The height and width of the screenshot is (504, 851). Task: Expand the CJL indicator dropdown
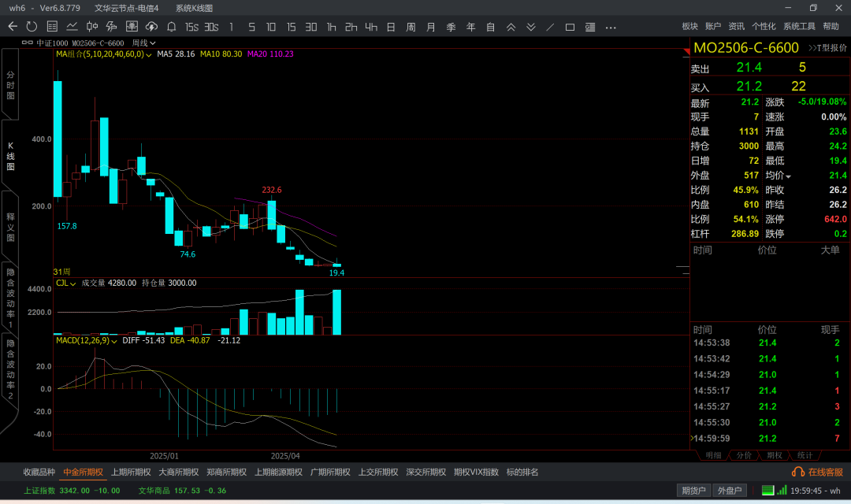(72, 283)
